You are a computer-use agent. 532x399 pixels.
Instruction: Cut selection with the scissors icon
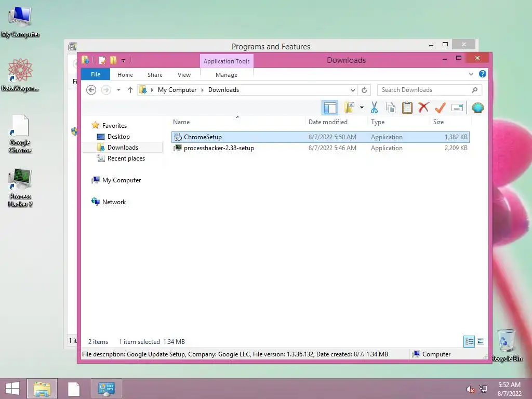tap(374, 108)
